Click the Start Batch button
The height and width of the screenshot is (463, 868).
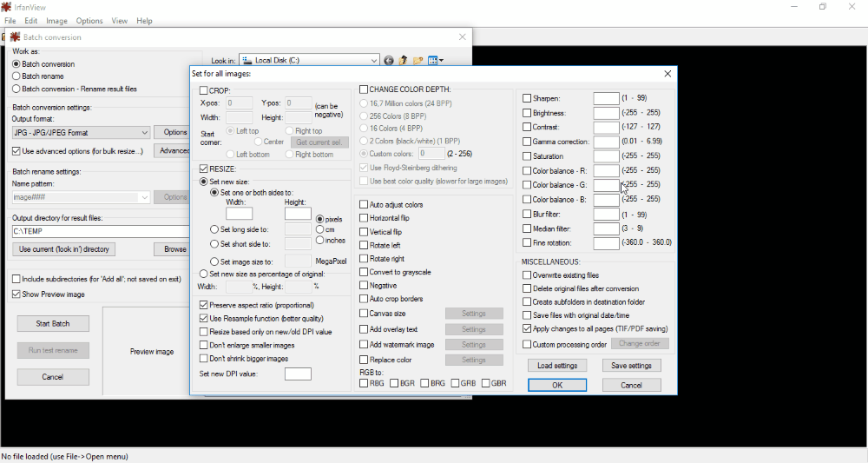coord(53,323)
